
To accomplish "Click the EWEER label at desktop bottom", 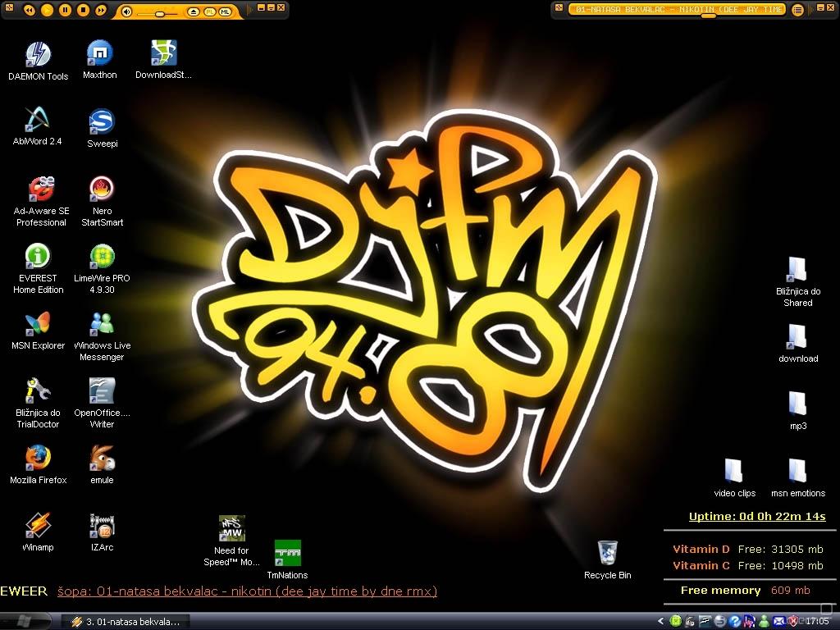I will tap(24, 591).
